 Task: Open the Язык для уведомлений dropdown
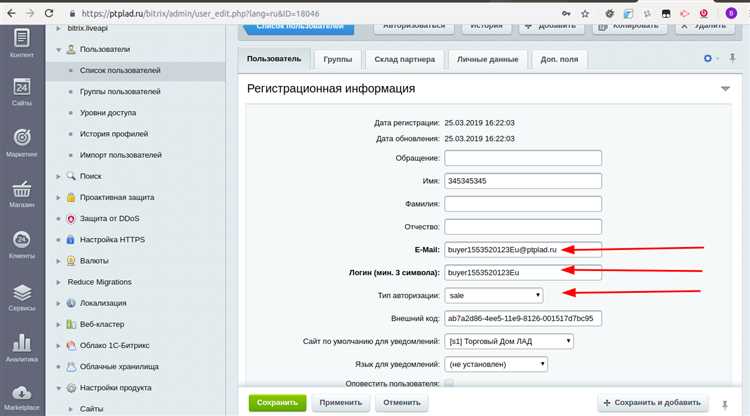[x=496, y=364]
